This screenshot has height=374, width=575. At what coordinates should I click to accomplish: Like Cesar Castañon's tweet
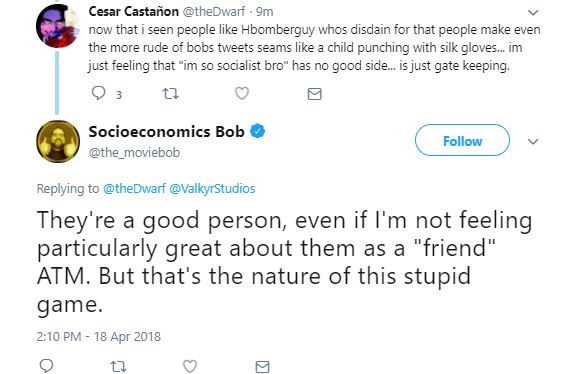pyautogui.click(x=242, y=94)
